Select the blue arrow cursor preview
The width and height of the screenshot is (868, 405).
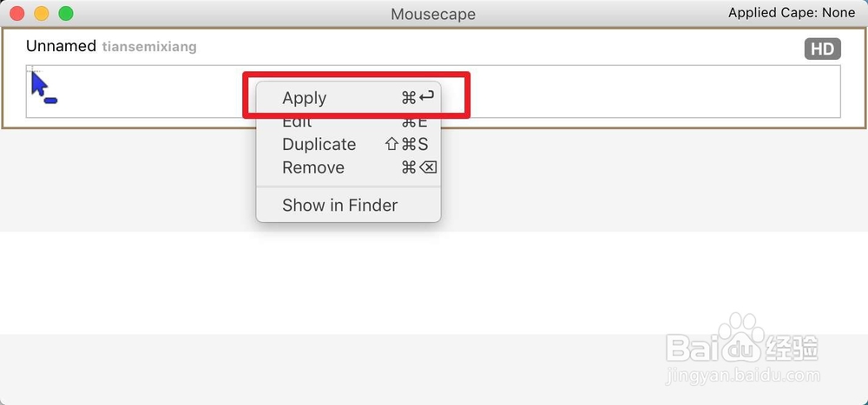[x=39, y=85]
